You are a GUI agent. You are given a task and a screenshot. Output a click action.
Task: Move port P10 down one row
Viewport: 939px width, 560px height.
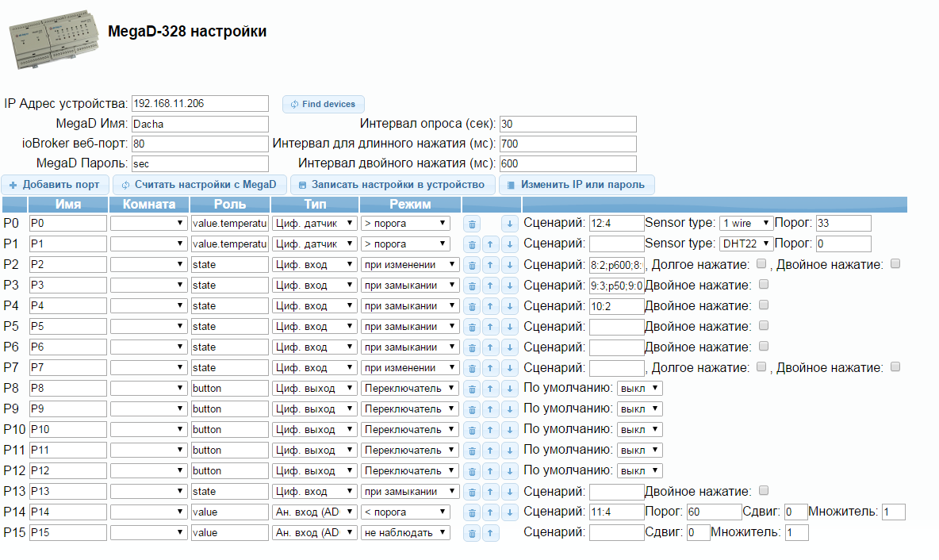click(510, 430)
